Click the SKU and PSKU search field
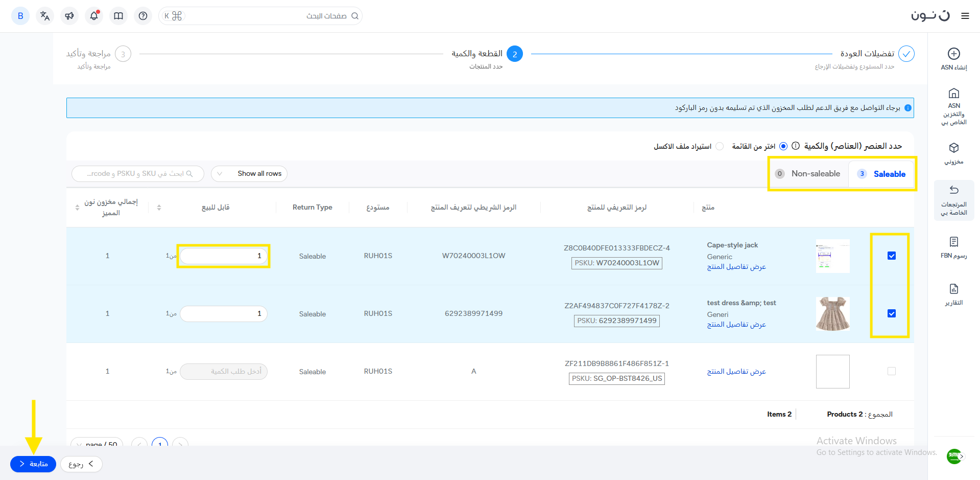980x480 pixels. coord(138,174)
